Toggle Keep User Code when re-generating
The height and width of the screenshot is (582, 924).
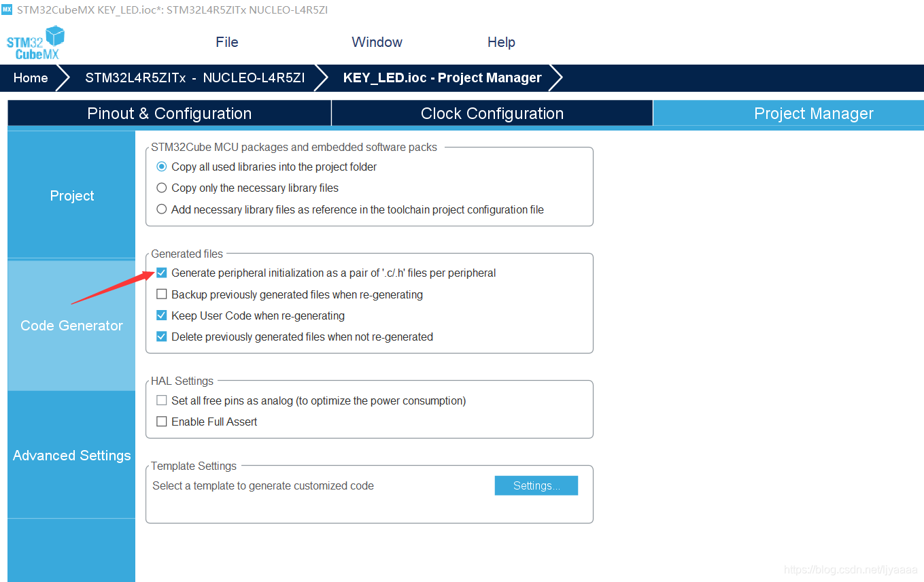(x=162, y=315)
